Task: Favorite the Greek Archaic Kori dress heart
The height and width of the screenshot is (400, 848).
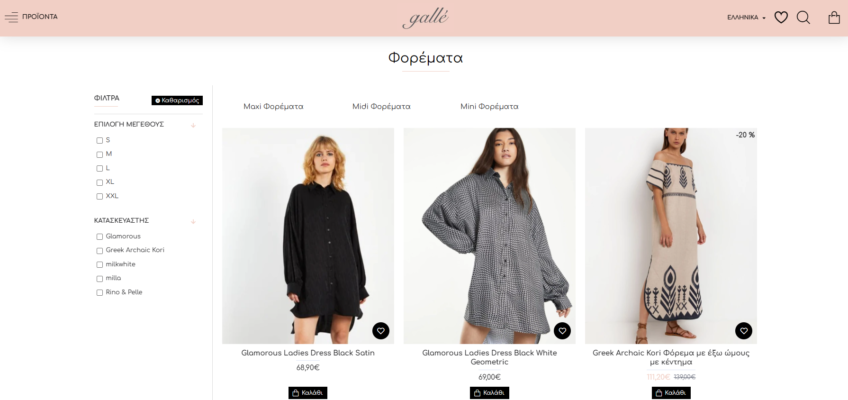Action: pos(744,331)
